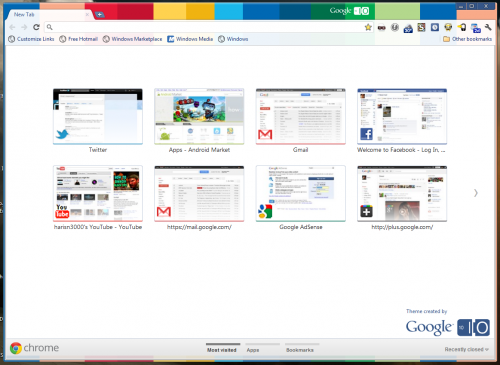
Task: Switch to the Bookmarks section
Action: (x=300, y=350)
